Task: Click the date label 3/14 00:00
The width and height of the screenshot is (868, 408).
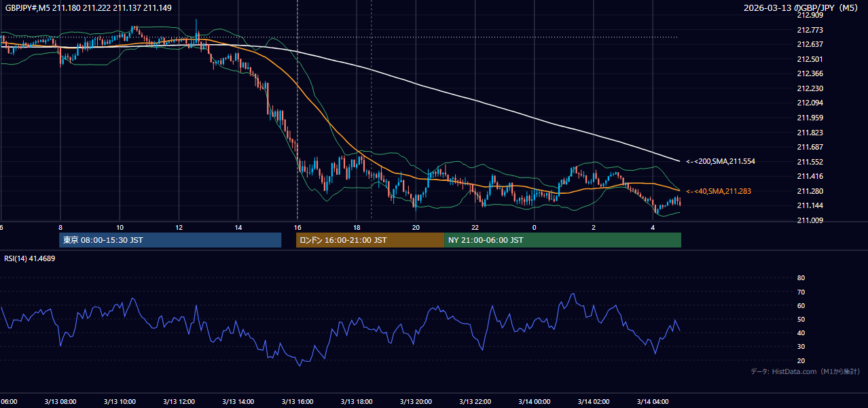Action: click(534, 401)
